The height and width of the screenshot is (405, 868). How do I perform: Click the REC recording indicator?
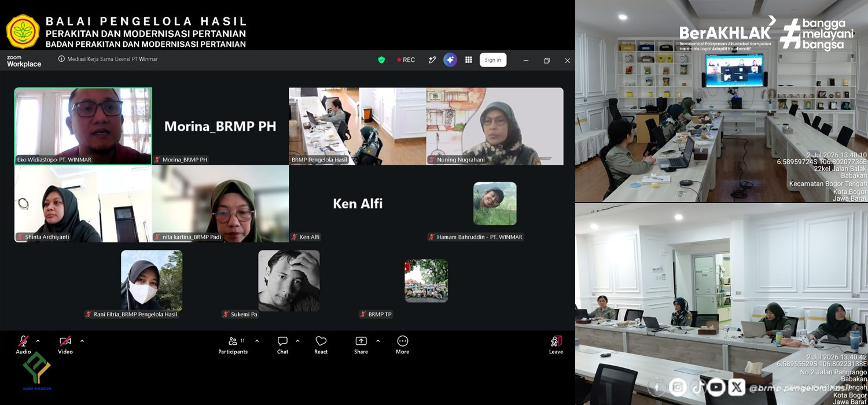pos(406,60)
